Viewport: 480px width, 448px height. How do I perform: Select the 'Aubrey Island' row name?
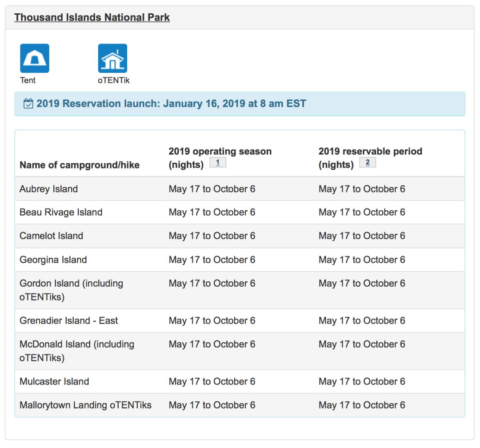coord(49,189)
